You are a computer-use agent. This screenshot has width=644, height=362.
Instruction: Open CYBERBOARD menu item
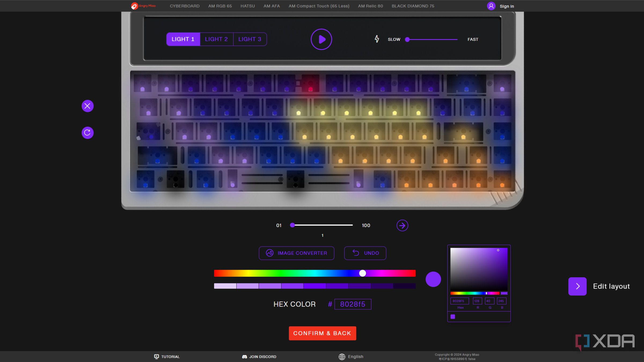pyautogui.click(x=185, y=6)
